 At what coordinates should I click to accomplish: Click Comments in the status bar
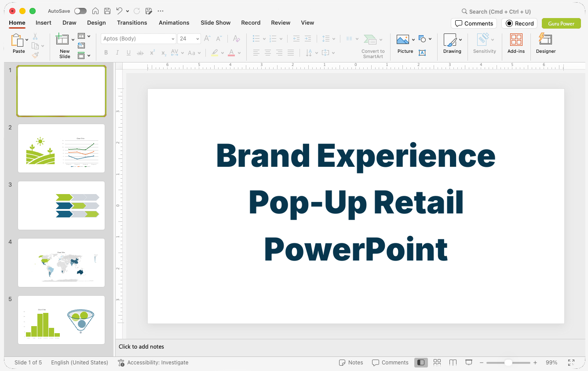pos(390,363)
